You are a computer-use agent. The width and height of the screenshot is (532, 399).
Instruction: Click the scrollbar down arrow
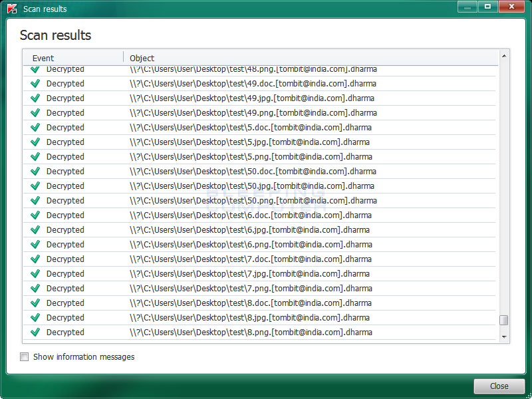504,337
